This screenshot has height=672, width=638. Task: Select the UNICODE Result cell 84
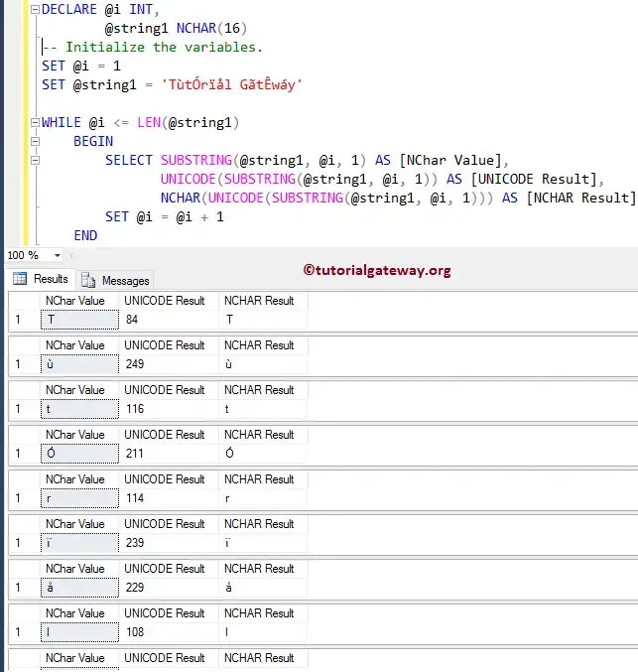pos(169,320)
